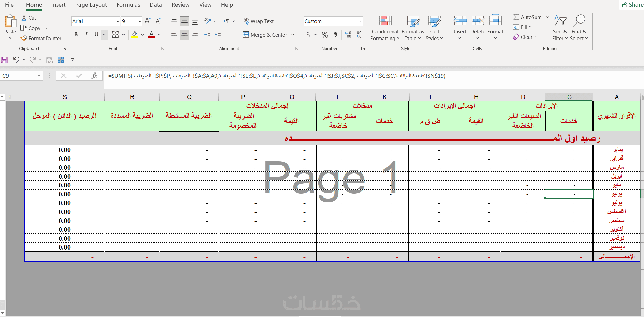Viewport: 644px width, 317px height.
Task: Expand the Fill Color dropdown arrow
Action: pos(142,34)
